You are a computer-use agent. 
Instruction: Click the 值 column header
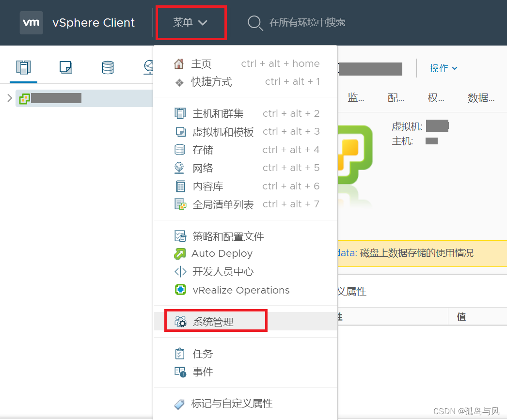[461, 317]
